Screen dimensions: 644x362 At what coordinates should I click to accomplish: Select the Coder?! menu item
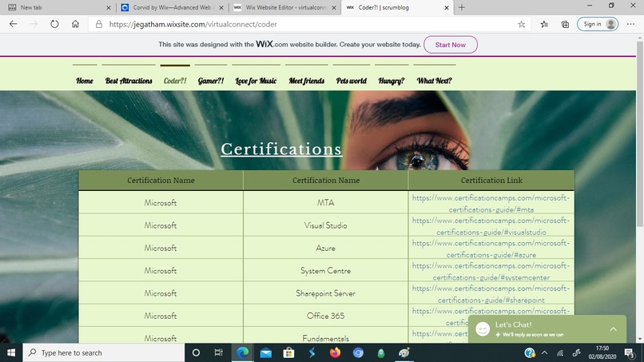point(175,81)
